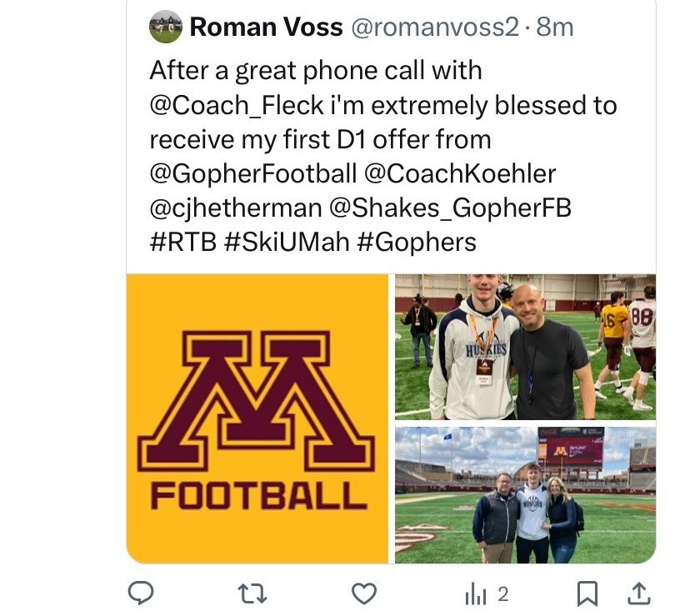Click the share upload icon
This screenshot has width=690, height=616.
coord(639,593)
